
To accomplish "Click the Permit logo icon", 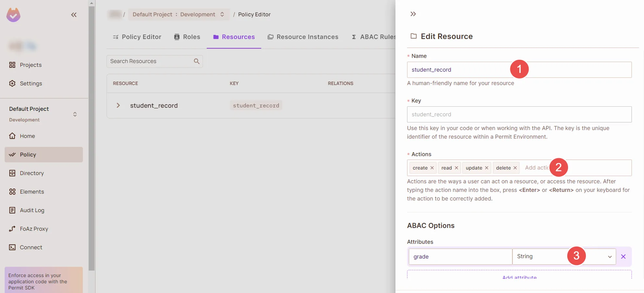I will (13, 15).
